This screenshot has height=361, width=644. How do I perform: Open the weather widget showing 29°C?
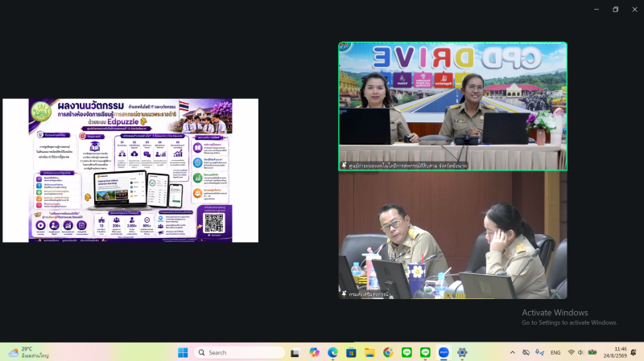point(28,352)
